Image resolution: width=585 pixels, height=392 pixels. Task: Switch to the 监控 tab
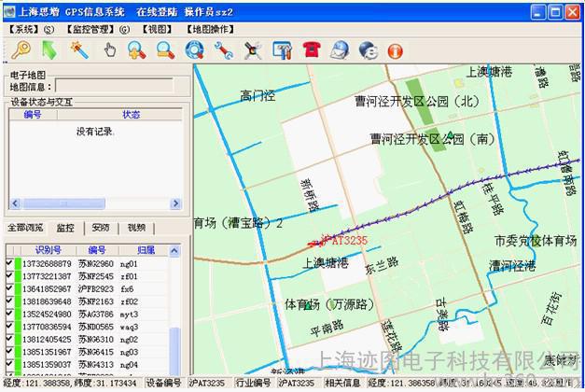point(65,228)
